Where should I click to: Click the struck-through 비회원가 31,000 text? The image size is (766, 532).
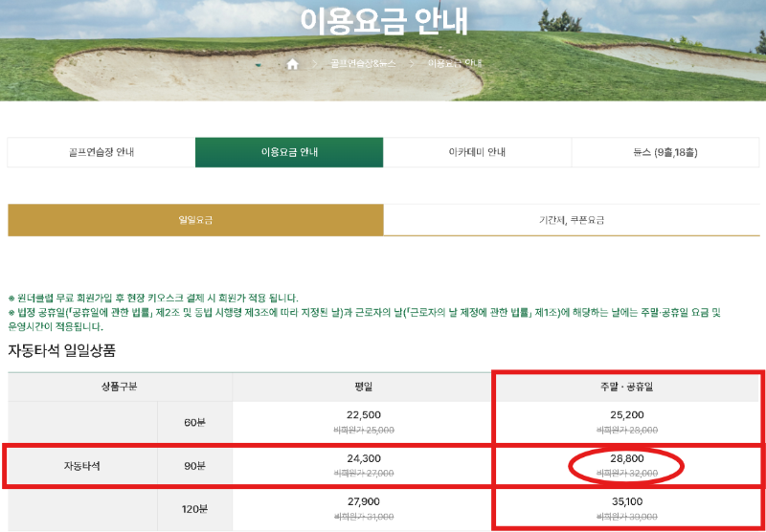point(364,517)
